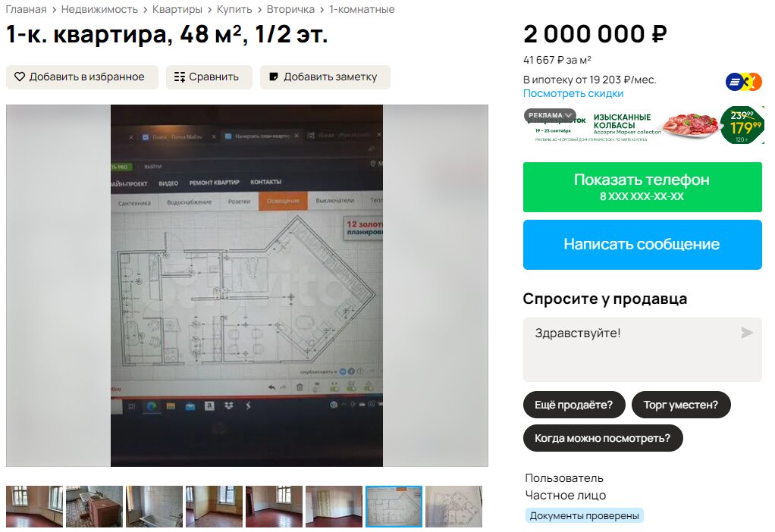The width and height of the screenshot is (775, 532).
Task: Click Показать телефон button
Action: pyautogui.click(x=642, y=187)
